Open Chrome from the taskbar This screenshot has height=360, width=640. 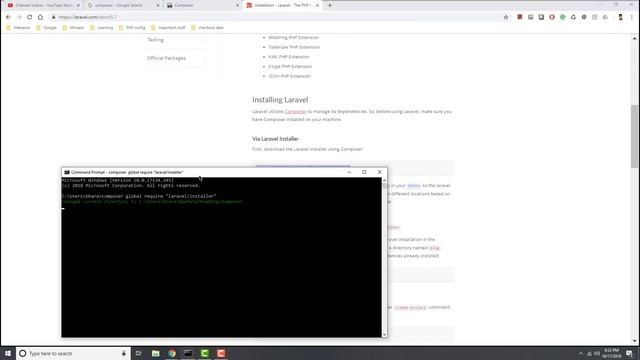(172, 353)
